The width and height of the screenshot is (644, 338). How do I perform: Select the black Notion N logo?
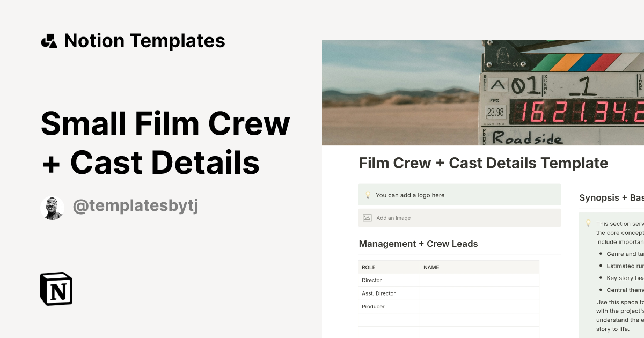[x=56, y=289]
